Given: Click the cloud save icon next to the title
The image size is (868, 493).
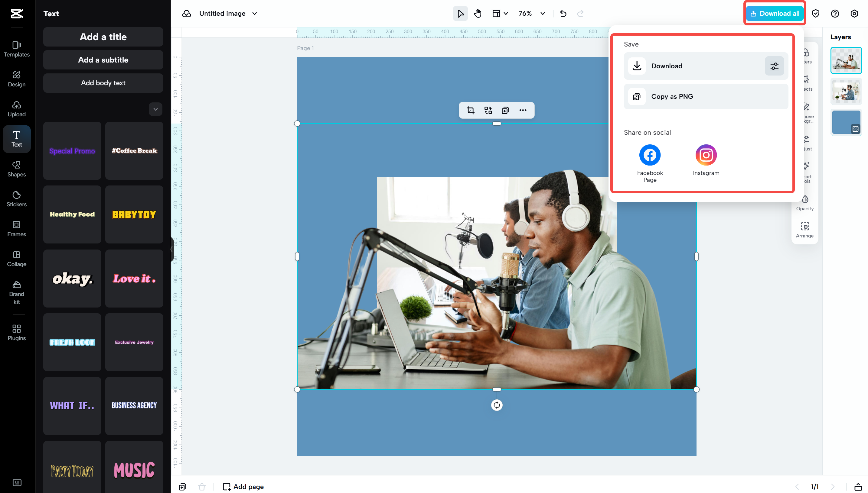Looking at the screenshot, I should pyautogui.click(x=187, y=14).
